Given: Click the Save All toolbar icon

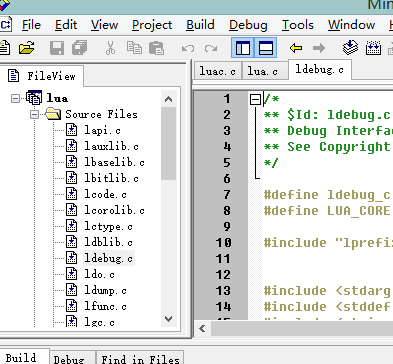Looking at the screenshot, I should (x=79, y=48).
